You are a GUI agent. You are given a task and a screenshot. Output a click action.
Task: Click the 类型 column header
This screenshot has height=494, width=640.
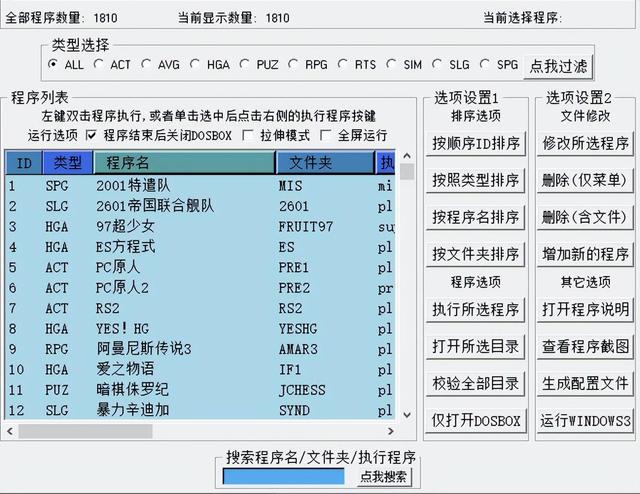click(x=68, y=162)
